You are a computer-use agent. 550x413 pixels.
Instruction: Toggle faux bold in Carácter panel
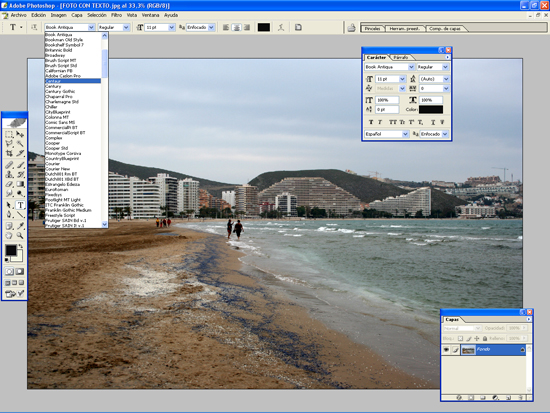(371, 122)
